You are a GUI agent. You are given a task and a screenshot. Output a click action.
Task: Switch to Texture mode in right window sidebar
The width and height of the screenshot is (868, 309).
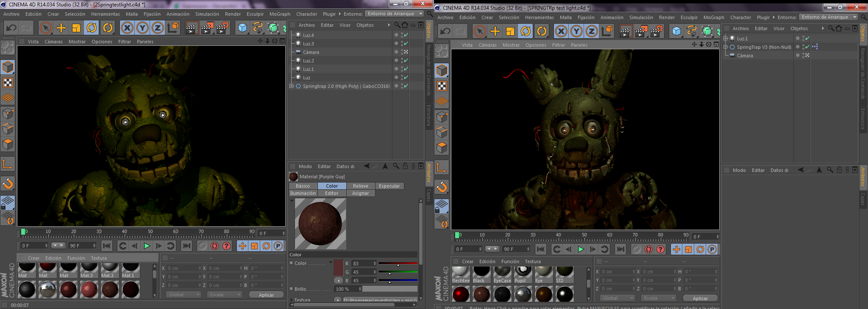(x=442, y=86)
